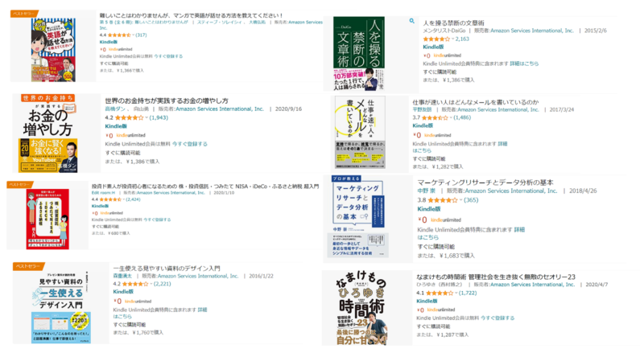Click the star rating of なまけもの時間術
644x357 pixels.
coord(440,293)
